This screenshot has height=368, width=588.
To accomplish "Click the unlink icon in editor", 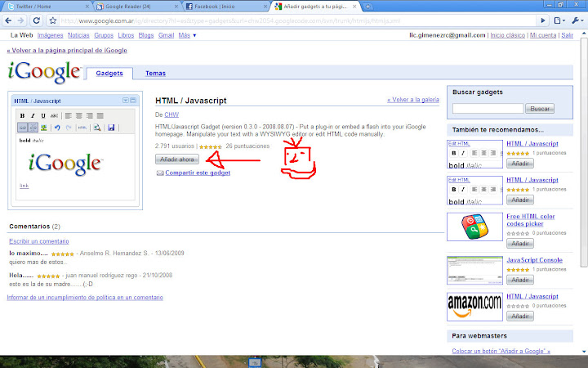I will [33, 128].
